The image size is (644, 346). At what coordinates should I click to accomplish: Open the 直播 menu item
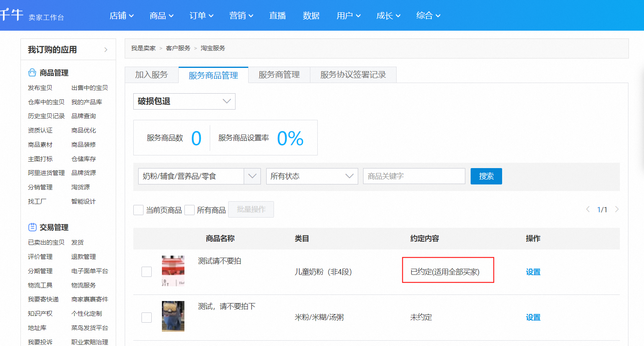click(x=278, y=16)
